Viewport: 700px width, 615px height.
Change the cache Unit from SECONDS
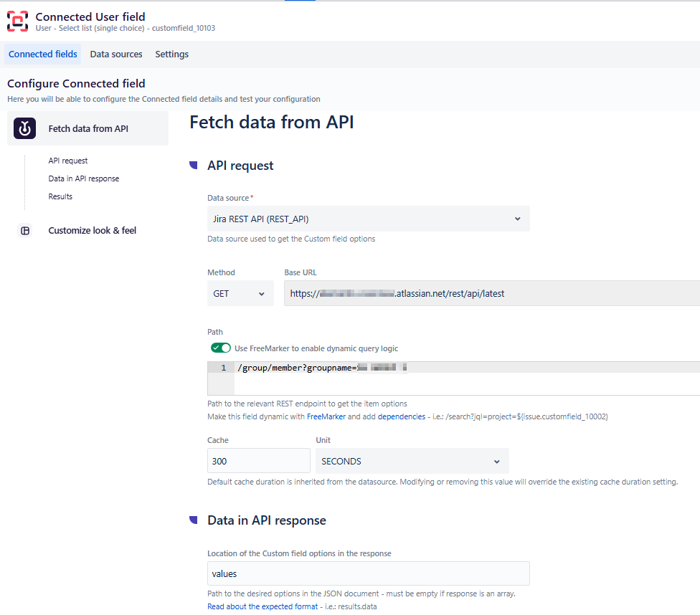click(412, 461)
